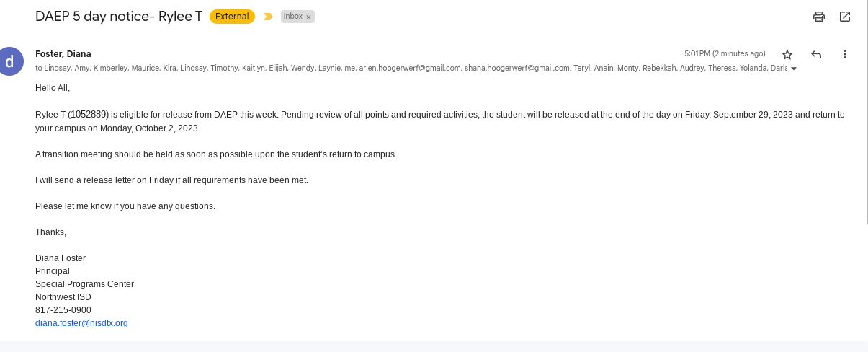Open the three-dot More options menu
Screen dimensions: 868x352
coord(845,54)
